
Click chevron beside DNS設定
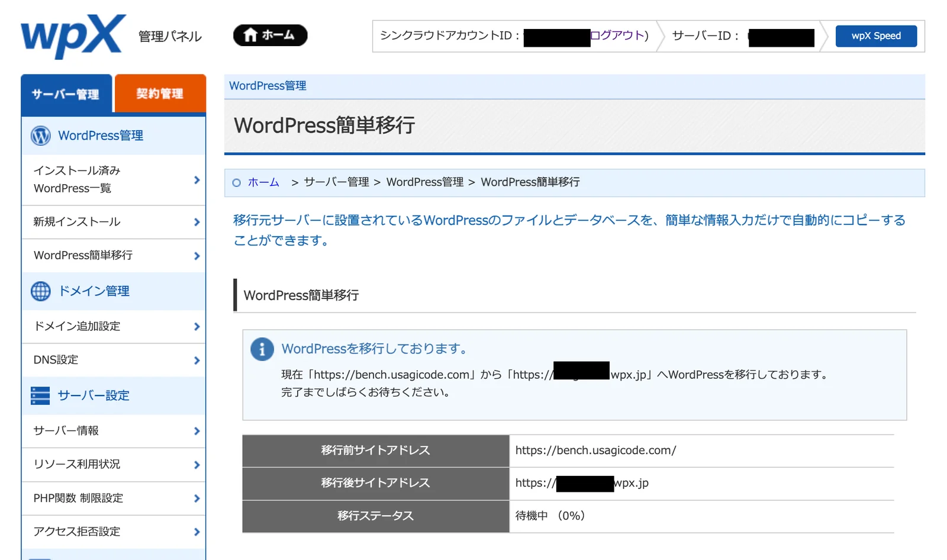pos(197,361)
